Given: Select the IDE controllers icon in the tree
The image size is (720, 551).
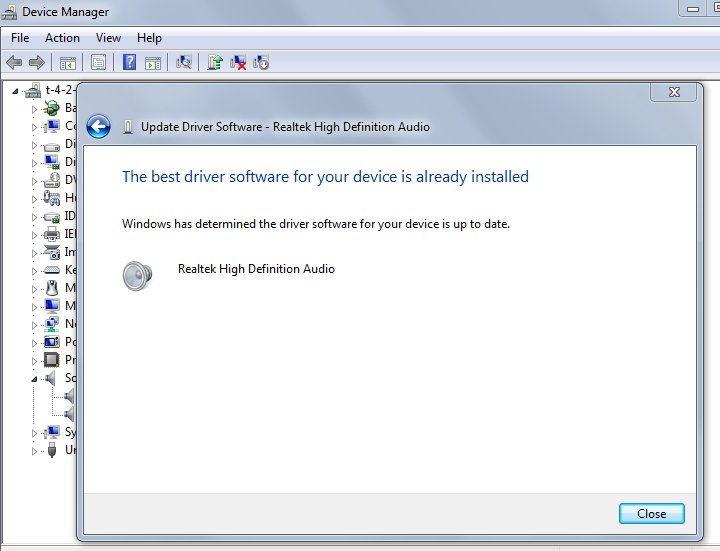Looking at the screenshot, I should coord(51,217).
